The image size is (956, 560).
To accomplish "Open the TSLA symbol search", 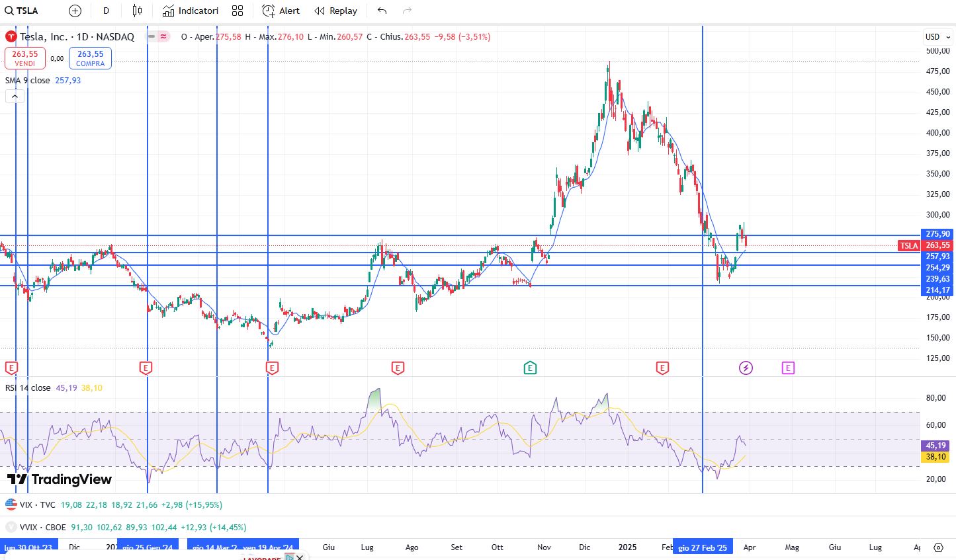I will click(22, 11).
